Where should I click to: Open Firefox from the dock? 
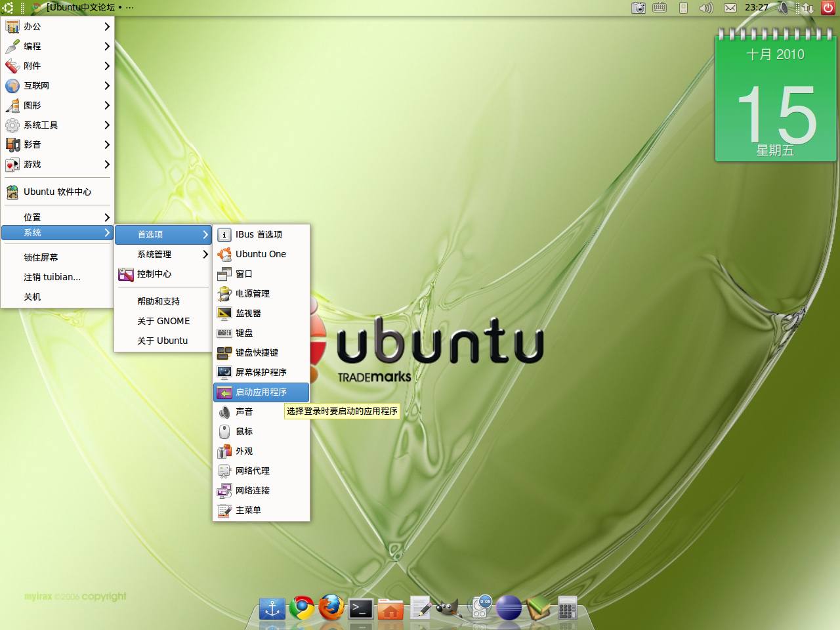(x=331, y=607)
